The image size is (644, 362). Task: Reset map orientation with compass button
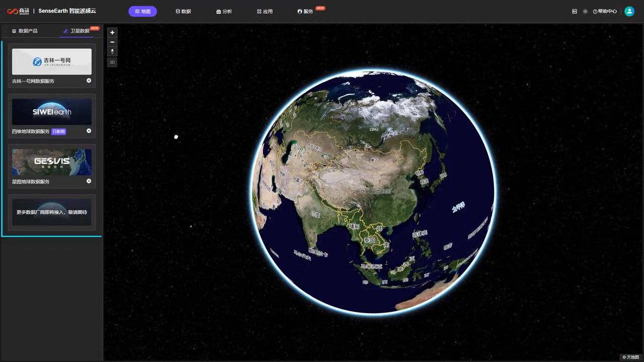[x=112, y=51]
